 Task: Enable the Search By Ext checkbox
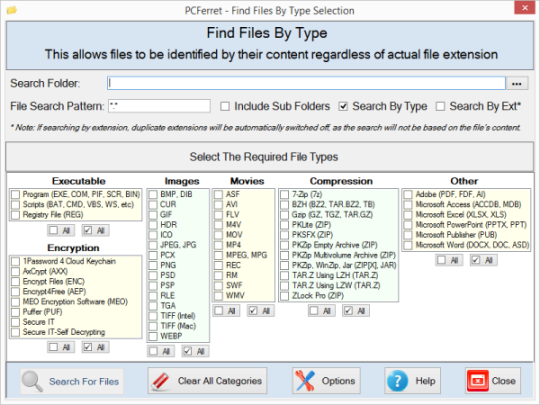click(440, 106)
